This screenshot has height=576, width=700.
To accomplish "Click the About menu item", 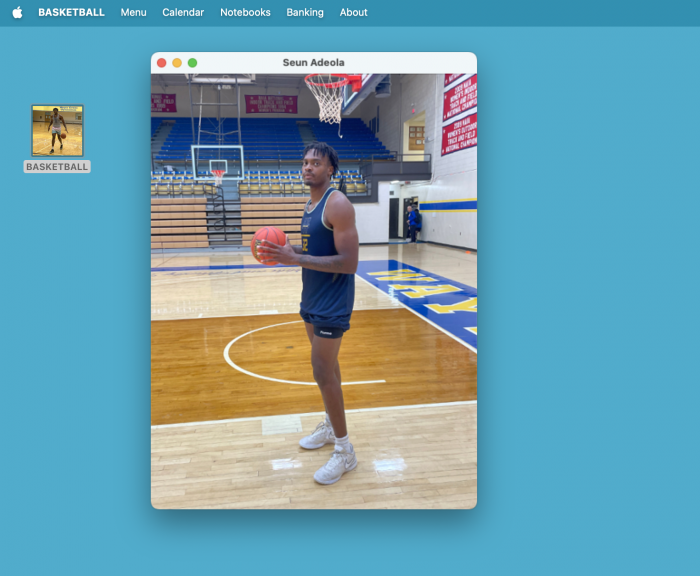I will pyautogui.click(x=353, y=12).
